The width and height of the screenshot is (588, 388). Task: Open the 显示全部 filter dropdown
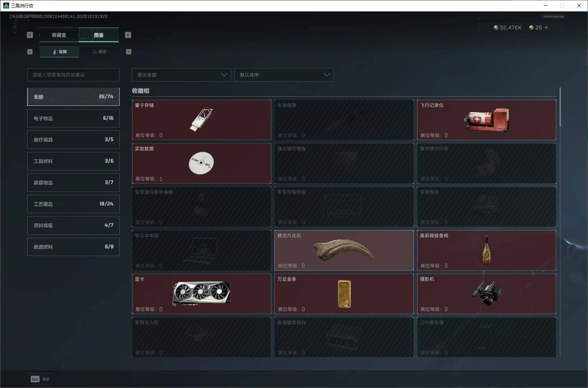point(181,75)
